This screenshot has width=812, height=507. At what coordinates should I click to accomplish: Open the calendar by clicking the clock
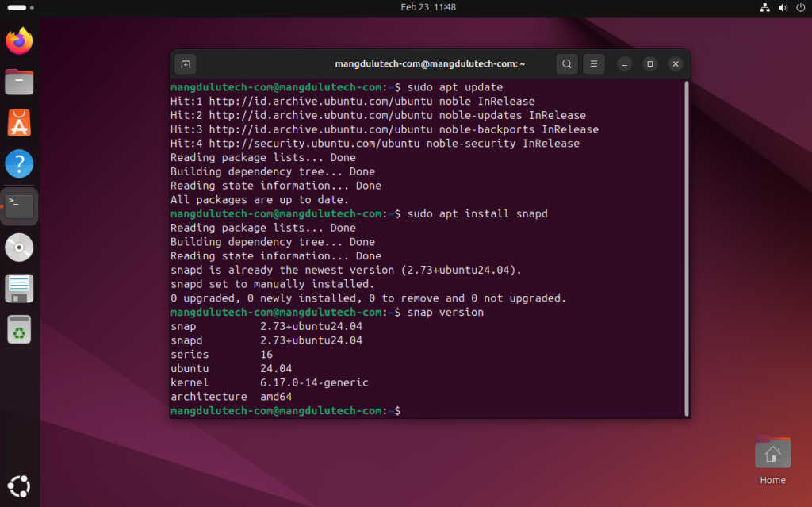[428, 7]
